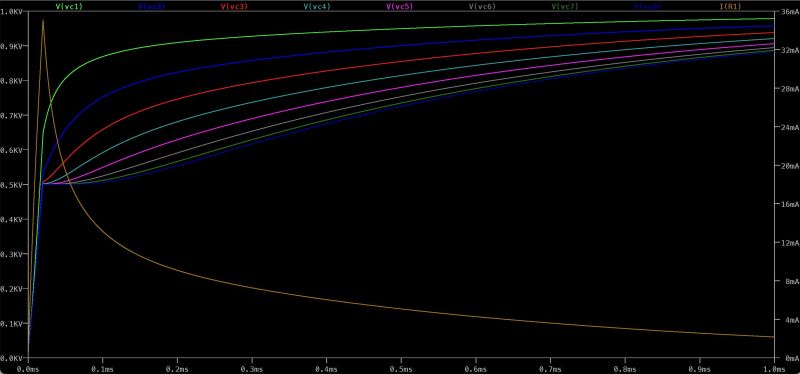Click the 1.0ms time axis label
800x374 pixels.
[x=774, y=368]
